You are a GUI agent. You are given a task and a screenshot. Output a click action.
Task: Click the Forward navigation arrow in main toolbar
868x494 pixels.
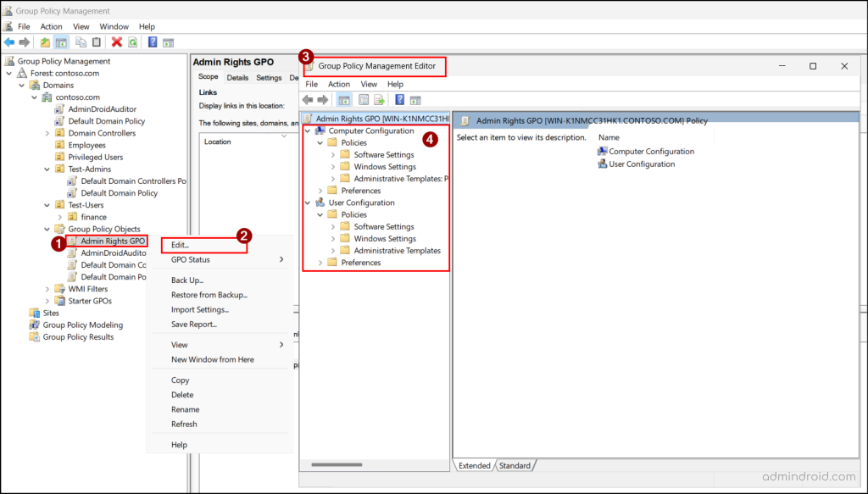tap(24, 42)
